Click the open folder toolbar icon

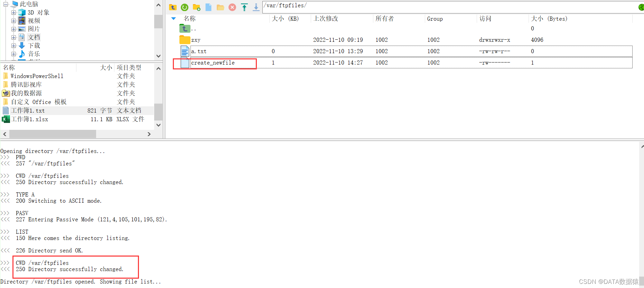click(x=220, y=7)
